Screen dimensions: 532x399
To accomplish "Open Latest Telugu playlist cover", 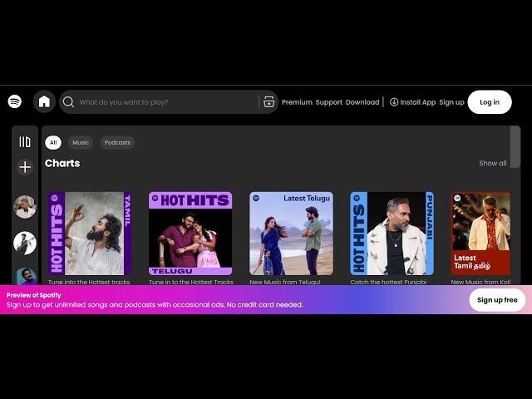I will [291, 234].
